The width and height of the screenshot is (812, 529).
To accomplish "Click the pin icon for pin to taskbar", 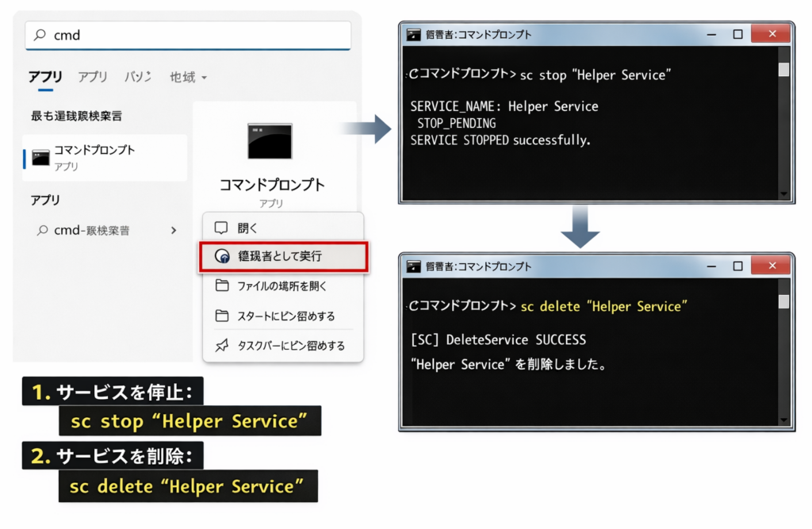I will (222, 346).
